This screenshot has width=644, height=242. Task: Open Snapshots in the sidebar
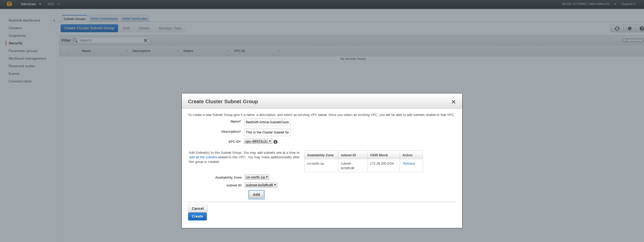(17, 36)
